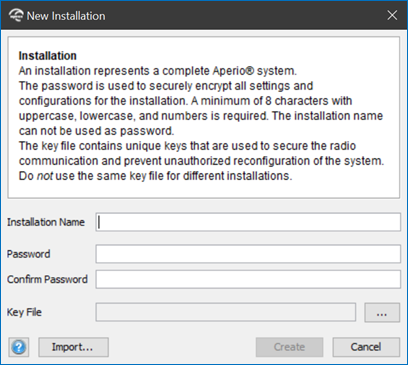The width and height of the screenshot is (408, 365).
Task: Close the New Installation dialog
Action: click(392, 15)
